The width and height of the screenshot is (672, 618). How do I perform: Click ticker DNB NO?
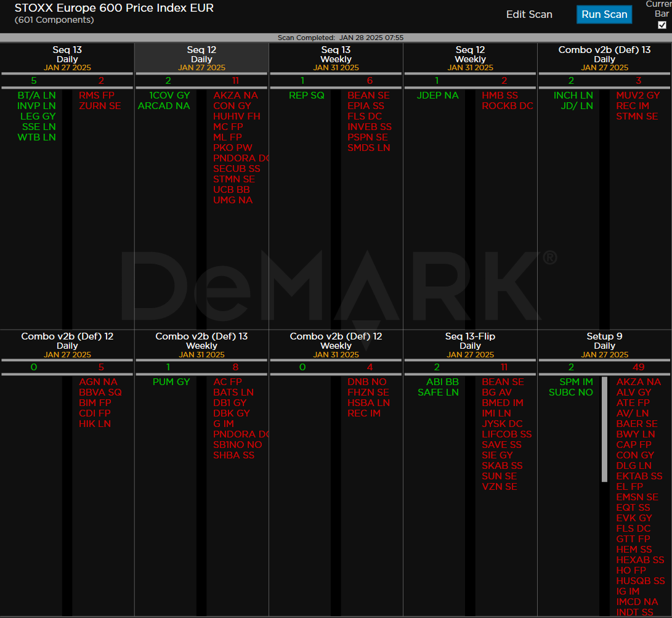click(367, 382)
